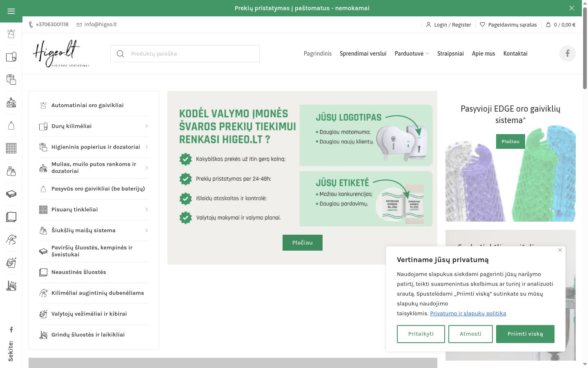Viewport: 588px width, 368px height.
Task: Expand Šiukšlių maišų sistema arrow
Action: tap(147, 231)
